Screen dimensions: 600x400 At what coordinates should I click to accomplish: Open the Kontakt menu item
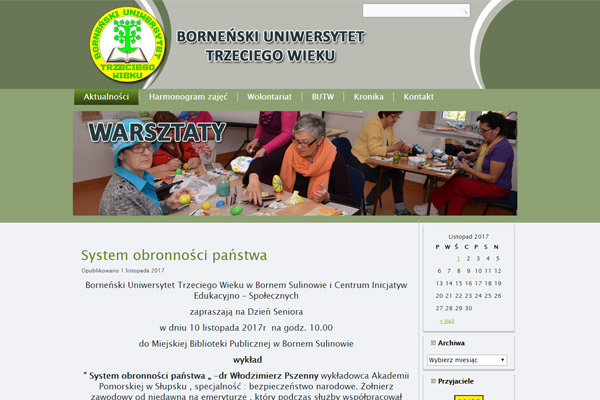(x=418, y=97)
